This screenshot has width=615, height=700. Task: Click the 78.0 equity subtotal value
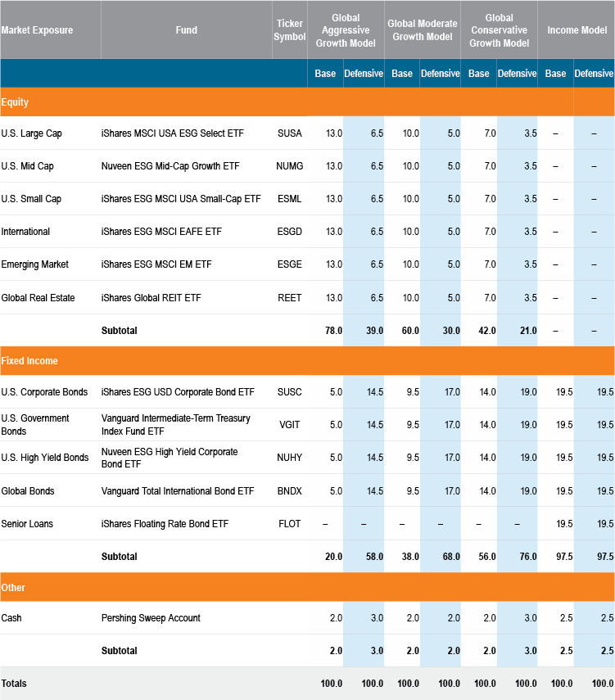333,331
